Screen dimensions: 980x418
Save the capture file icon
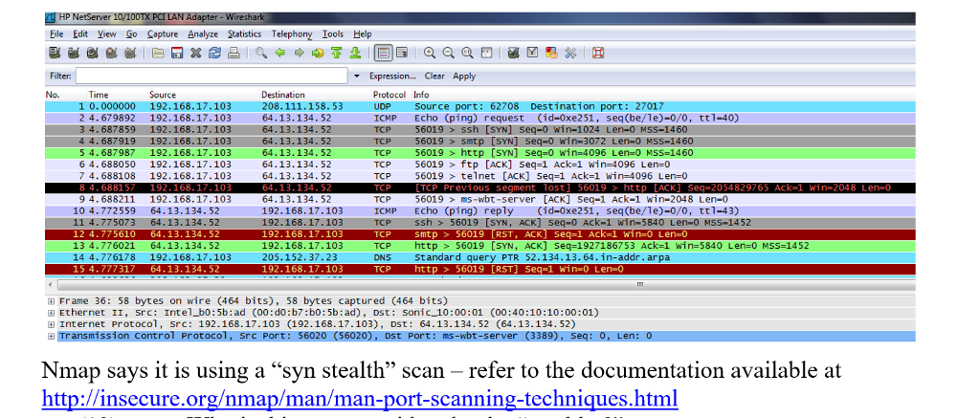tap(177, 54)
